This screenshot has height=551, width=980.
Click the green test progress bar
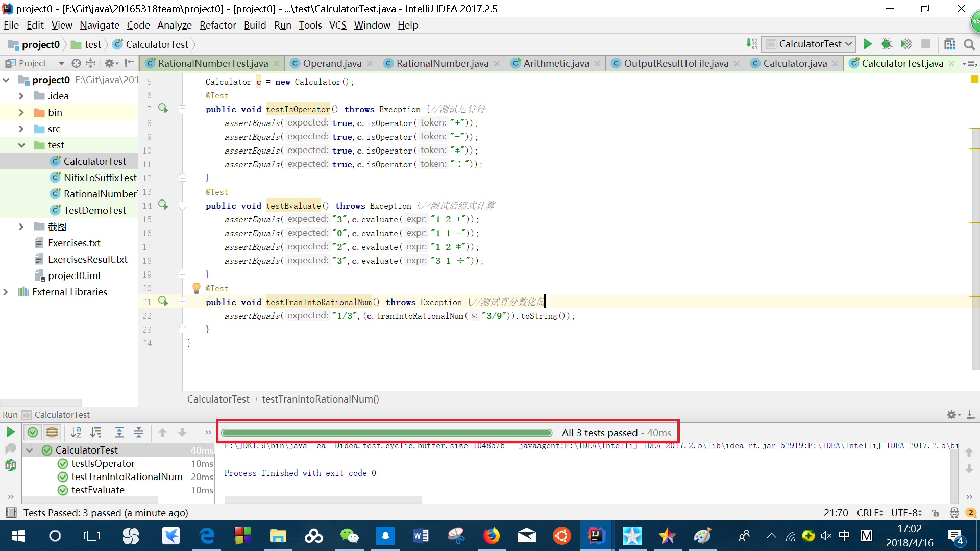point(386,433)
